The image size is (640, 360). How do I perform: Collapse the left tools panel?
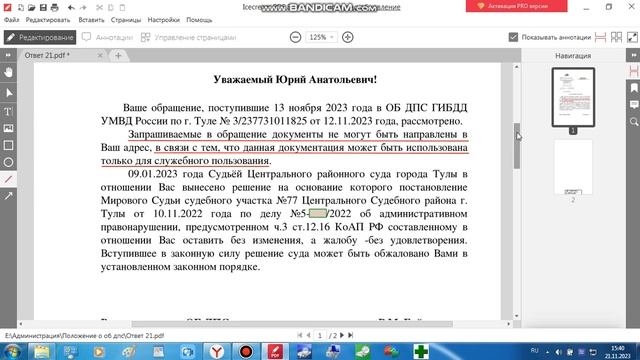pyautogui.click(x=8, y=55)
